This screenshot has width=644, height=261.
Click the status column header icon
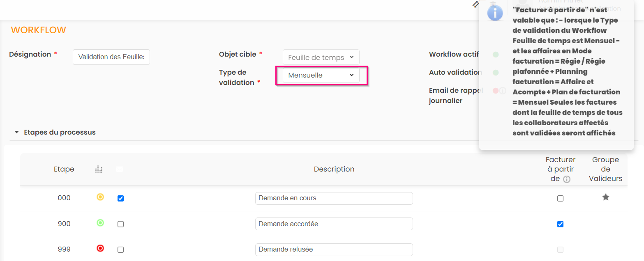[99, 169]
